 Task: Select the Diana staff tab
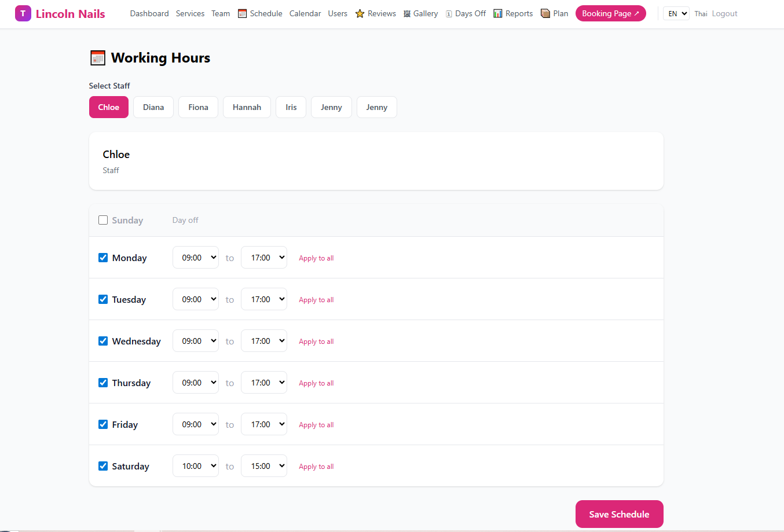click(153, 107)
